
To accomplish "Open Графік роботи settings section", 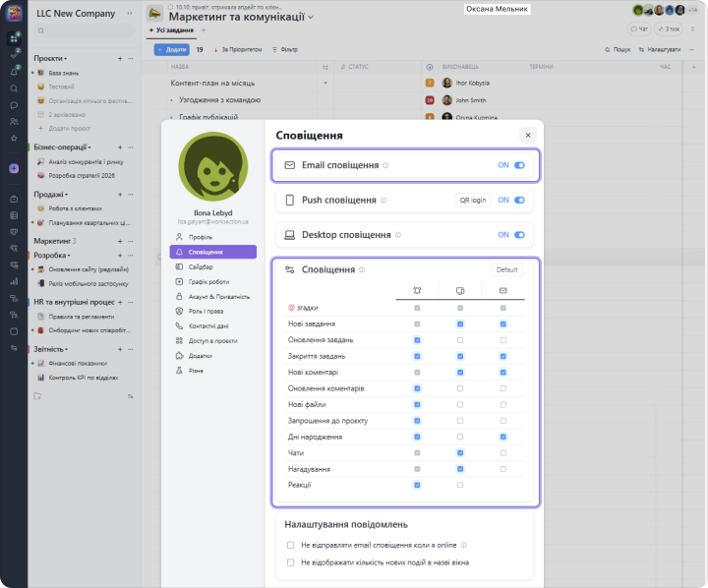I will click(201, 281).
